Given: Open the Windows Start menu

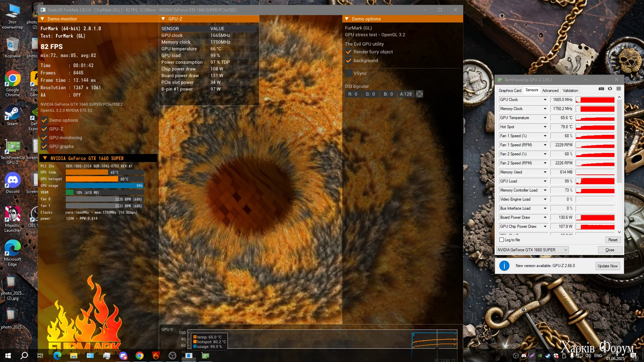Looking at the screenshot, I should [x=8, y=356].
